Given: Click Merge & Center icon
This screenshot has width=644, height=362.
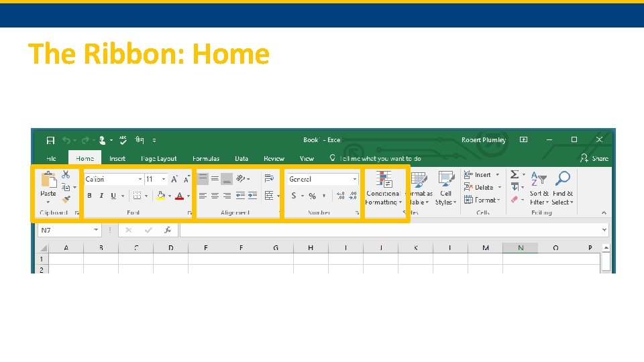Looking at the screenshot, I should click(x=269, y=196).
